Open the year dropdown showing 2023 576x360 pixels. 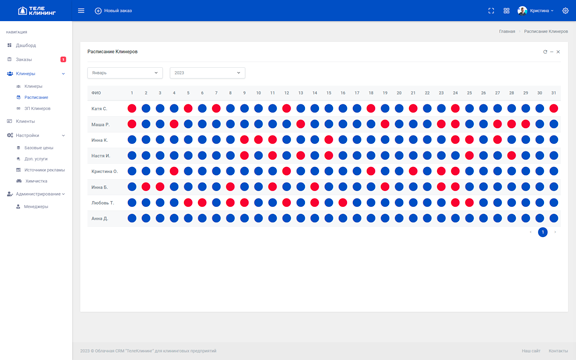click(x=208, y=73)
